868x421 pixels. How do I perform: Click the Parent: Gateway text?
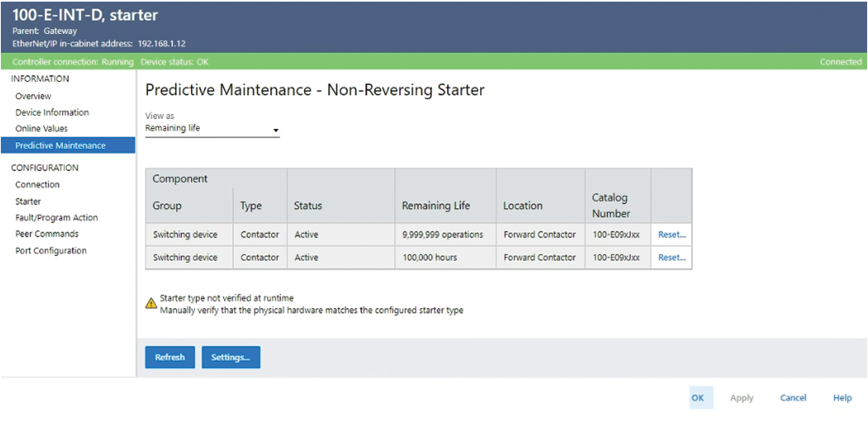point(45,31)
